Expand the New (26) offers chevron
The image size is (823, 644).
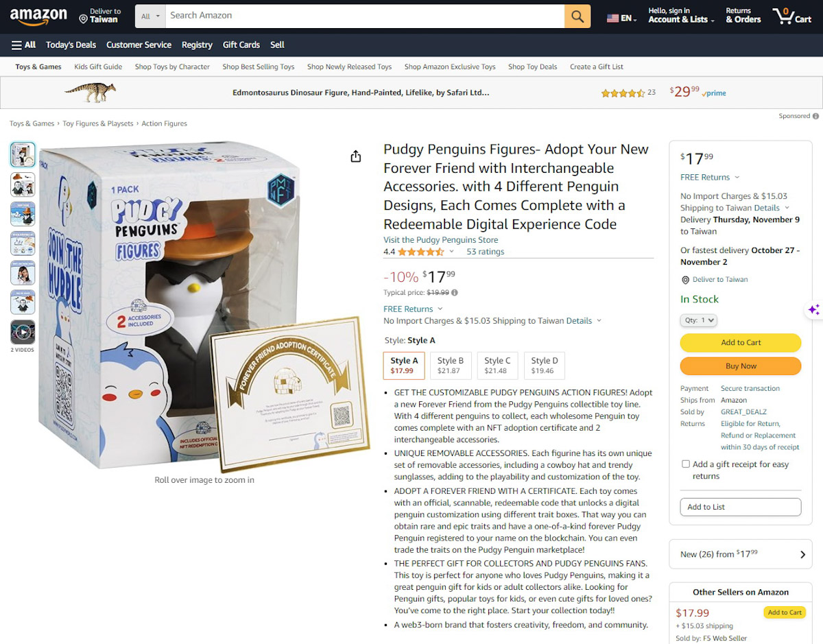[802, 555]
